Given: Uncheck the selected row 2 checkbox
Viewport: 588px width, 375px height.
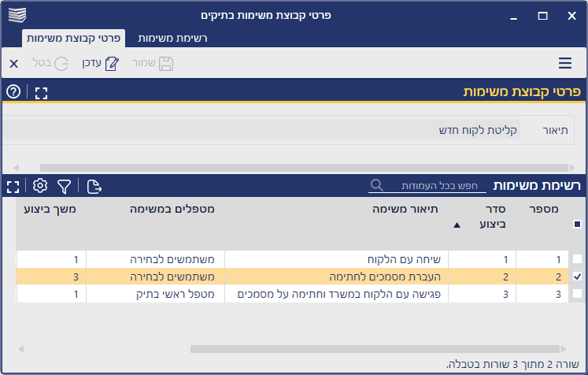Looking at the screenshot, I should [x=578, y=277].
